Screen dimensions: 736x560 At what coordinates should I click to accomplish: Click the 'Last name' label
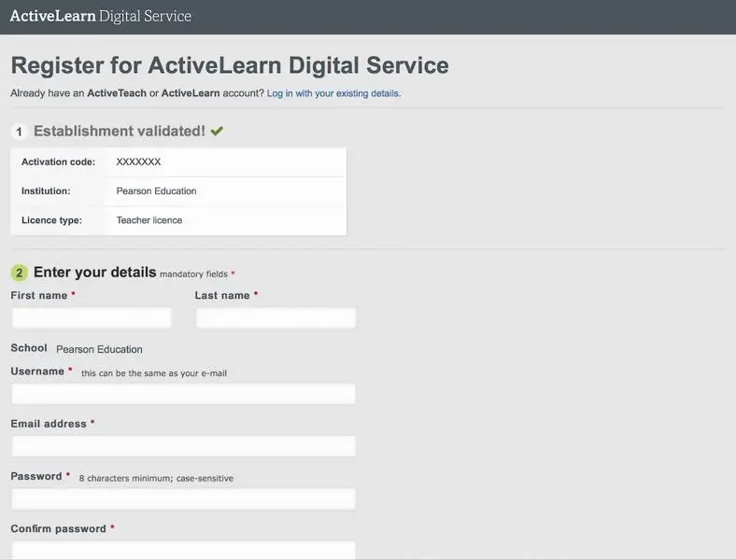[x=222, y=296]
